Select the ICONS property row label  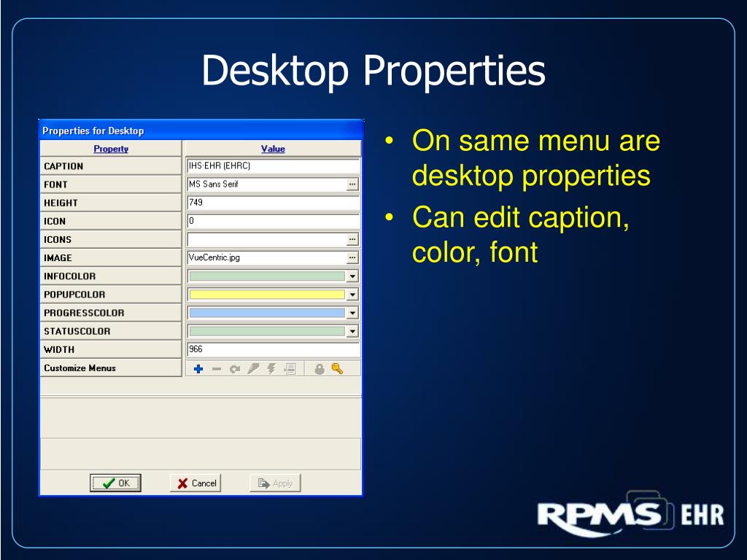point(111,239)
